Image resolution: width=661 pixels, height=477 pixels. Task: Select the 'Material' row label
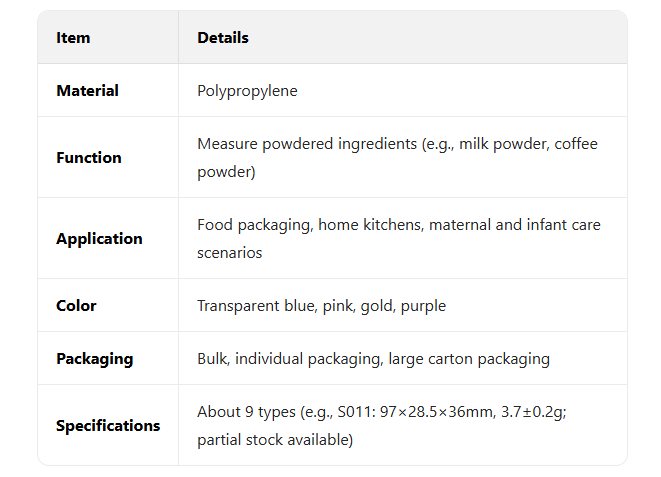[87, 91]
